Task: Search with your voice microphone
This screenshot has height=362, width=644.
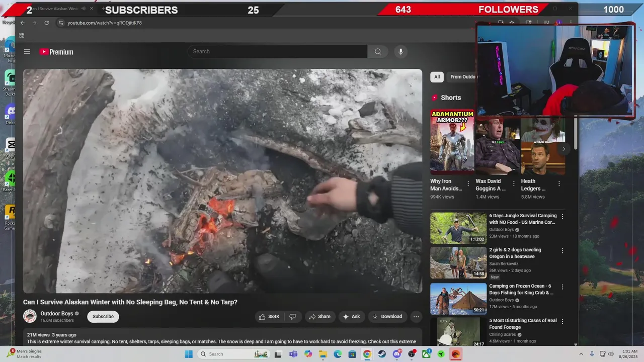Action: (x=400, y=51)
